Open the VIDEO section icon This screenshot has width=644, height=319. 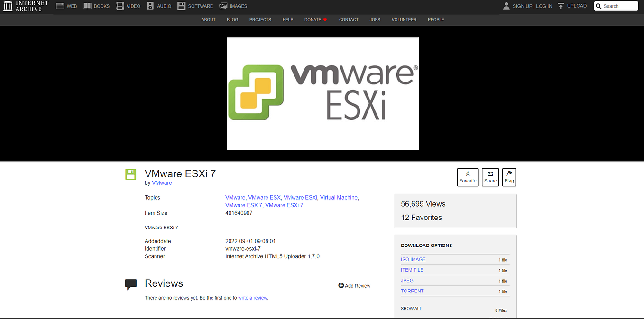(x=120, y=6)
